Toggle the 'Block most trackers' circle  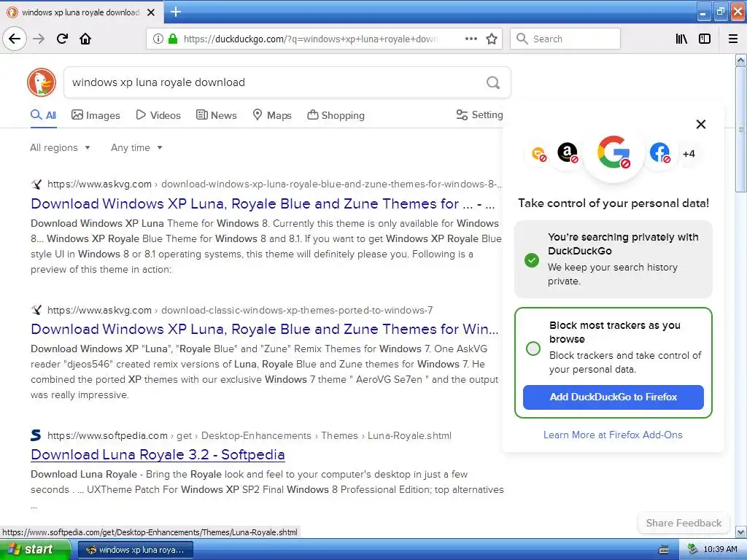pos(533,348)
